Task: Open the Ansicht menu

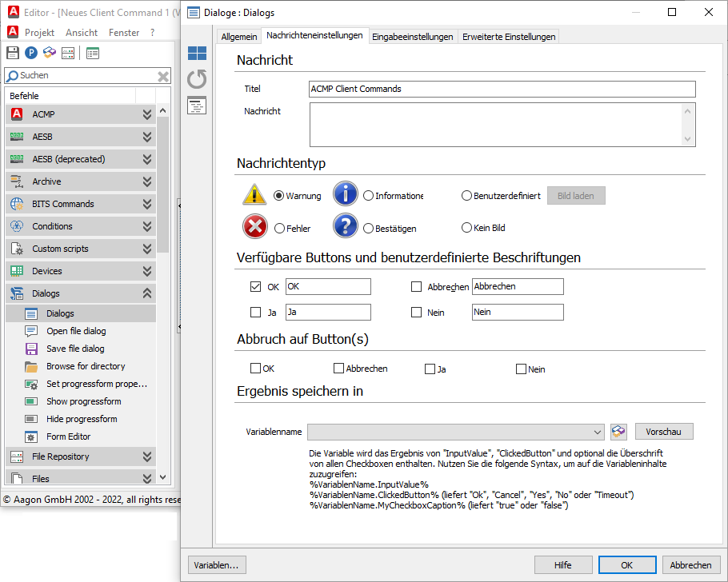Action: (x=82, y=33)
